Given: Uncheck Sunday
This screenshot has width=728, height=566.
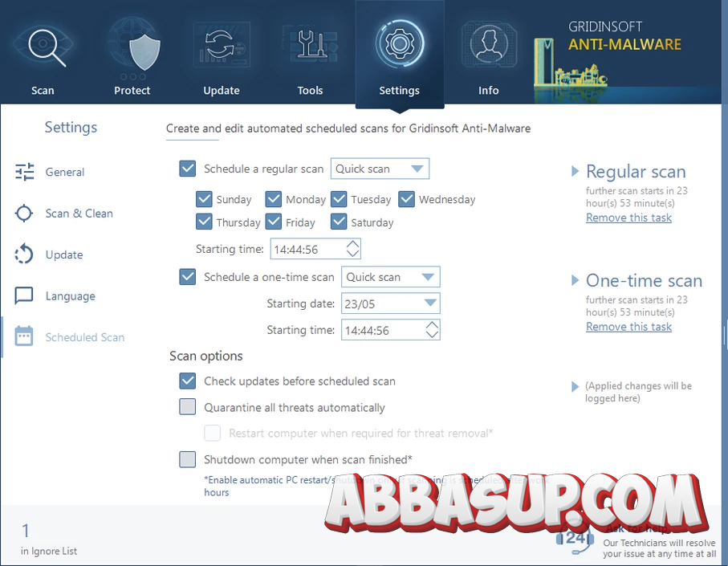Looking at the screenshot, I should click(205, 199).
